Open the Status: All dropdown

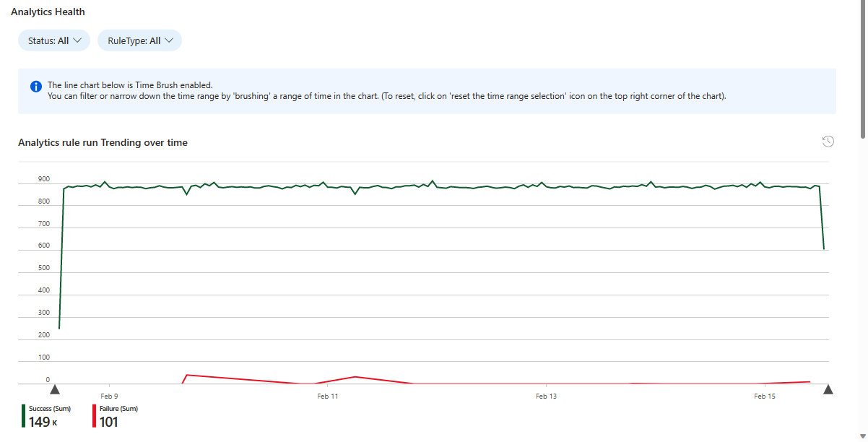(54, 40)
